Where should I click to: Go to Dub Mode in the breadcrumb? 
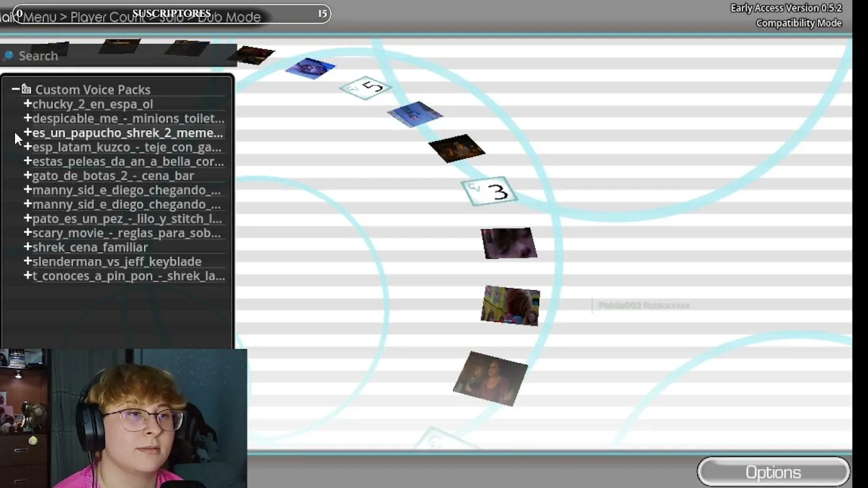(x=229, y=17)
